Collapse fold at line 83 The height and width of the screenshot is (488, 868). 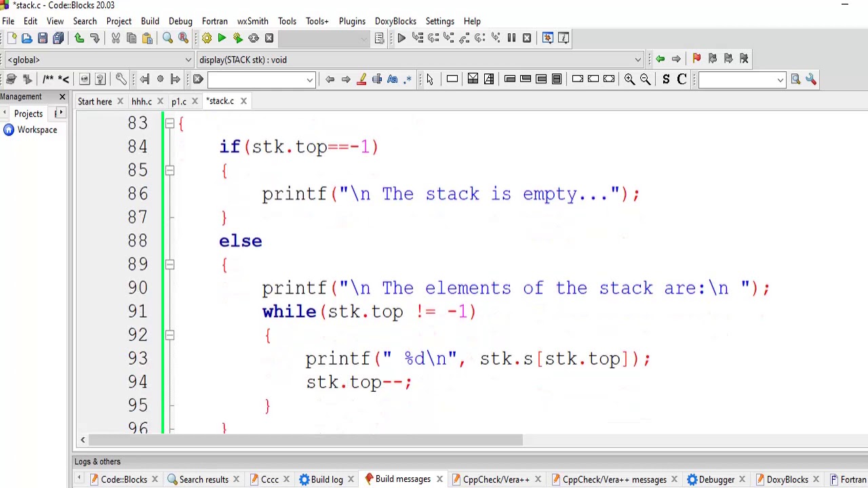point(170,123)
